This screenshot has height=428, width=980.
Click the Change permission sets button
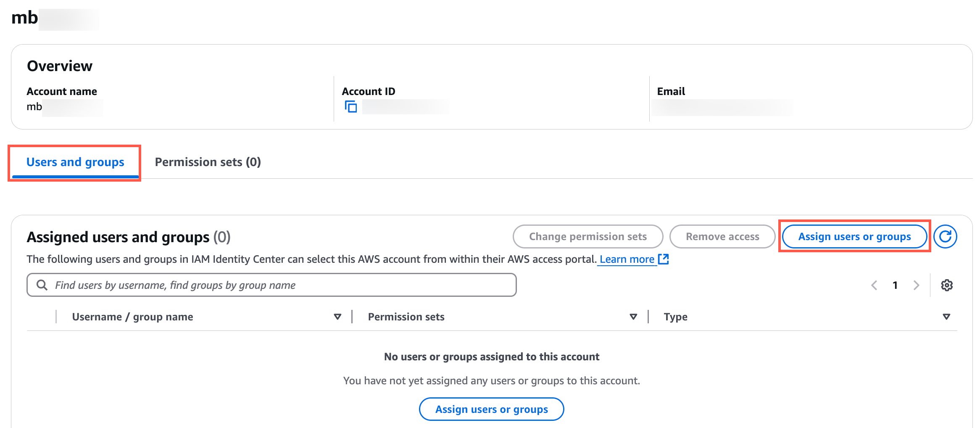tap(588, 237)
